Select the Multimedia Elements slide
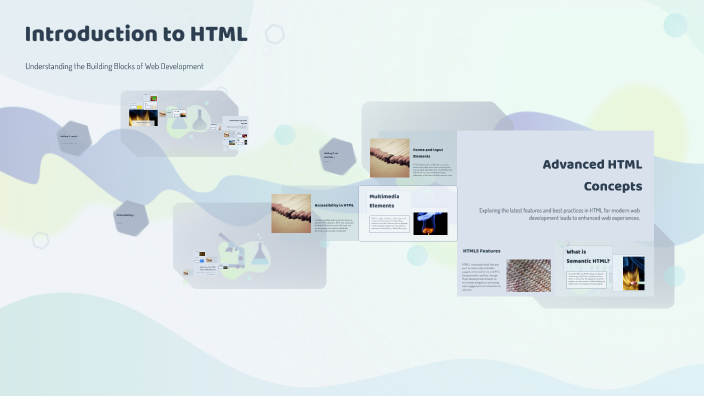Screen dimensions: 704x396 coord(408,213)
